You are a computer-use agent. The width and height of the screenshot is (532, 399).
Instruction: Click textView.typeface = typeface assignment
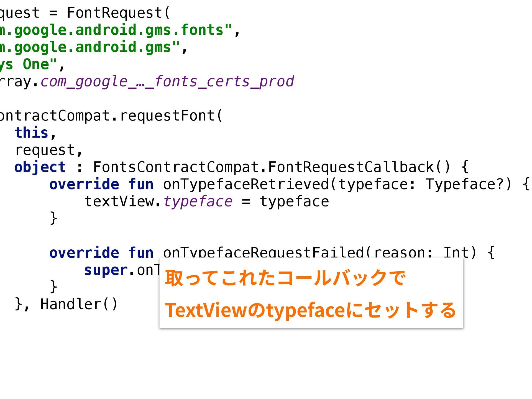pyautogui.click(x=207, y=202)
